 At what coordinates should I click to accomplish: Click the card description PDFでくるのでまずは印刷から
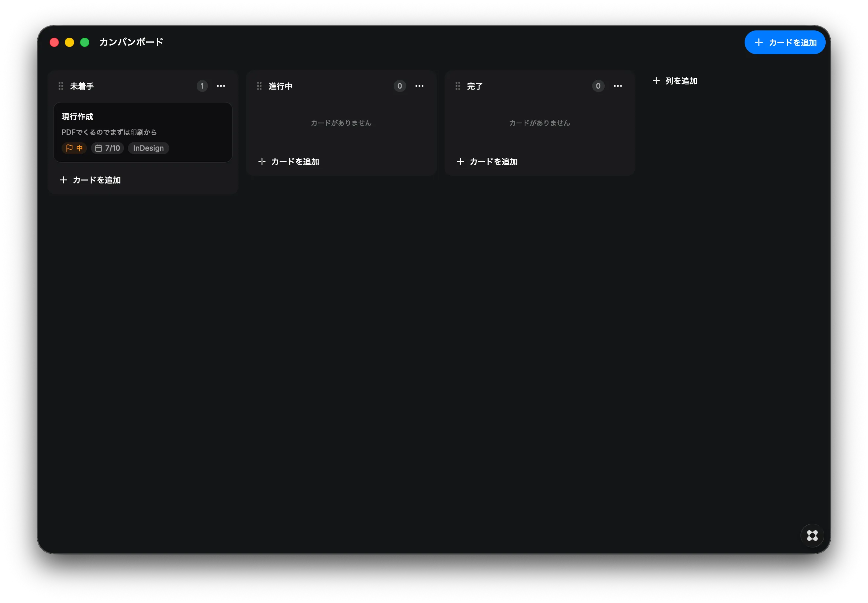click(x=109, y=132)
